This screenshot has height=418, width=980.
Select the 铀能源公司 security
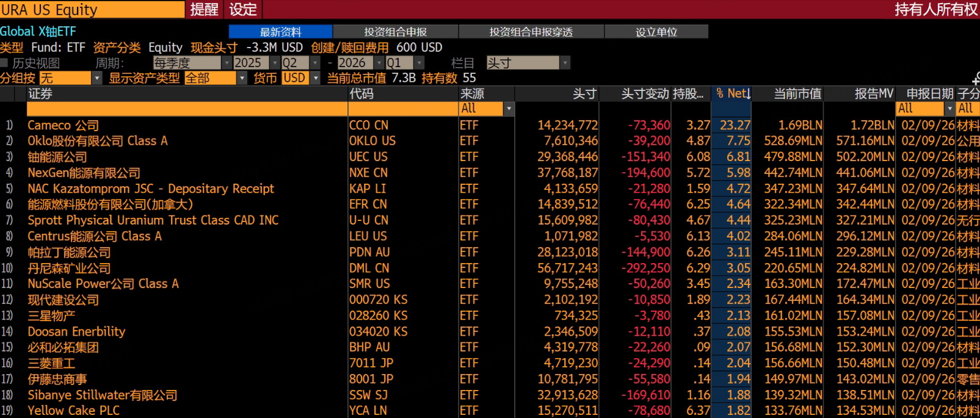coord(57,157)
